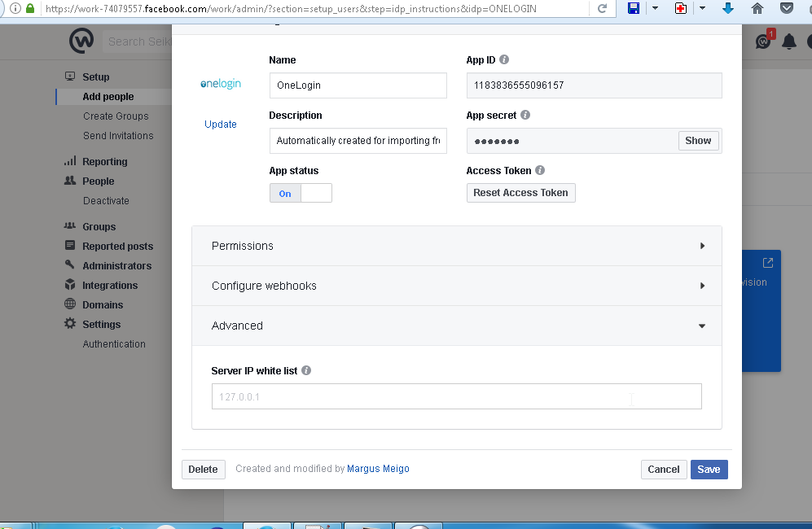Open Reporting in the sidebar
Screen dimensions: 812x529
[104, 161]
